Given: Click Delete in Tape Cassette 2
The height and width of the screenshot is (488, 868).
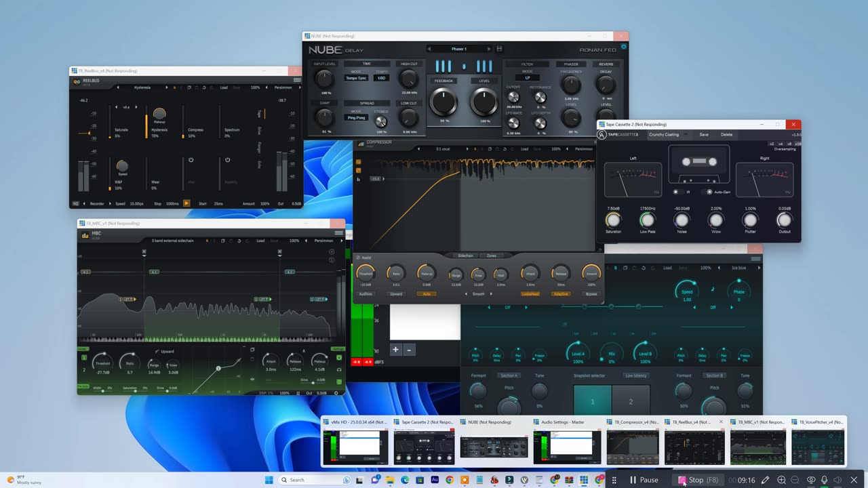Looking at the screenshot, I should click(x=726, y=134).
